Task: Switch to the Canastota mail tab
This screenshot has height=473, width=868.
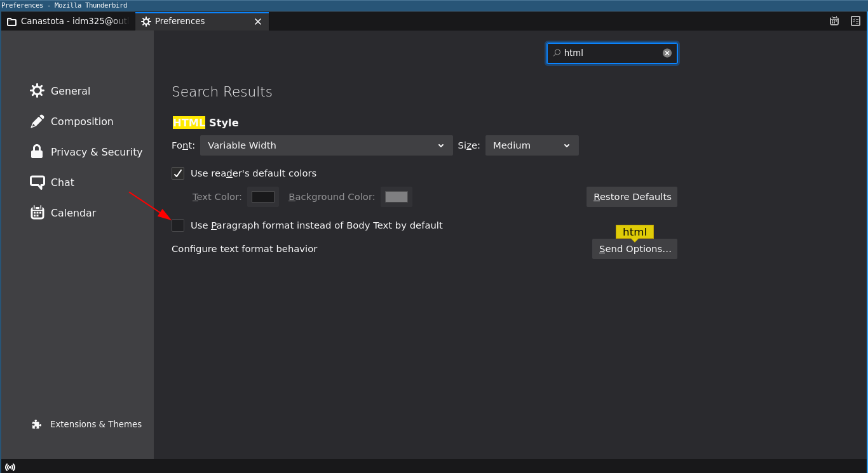Action: pos(68,21)
